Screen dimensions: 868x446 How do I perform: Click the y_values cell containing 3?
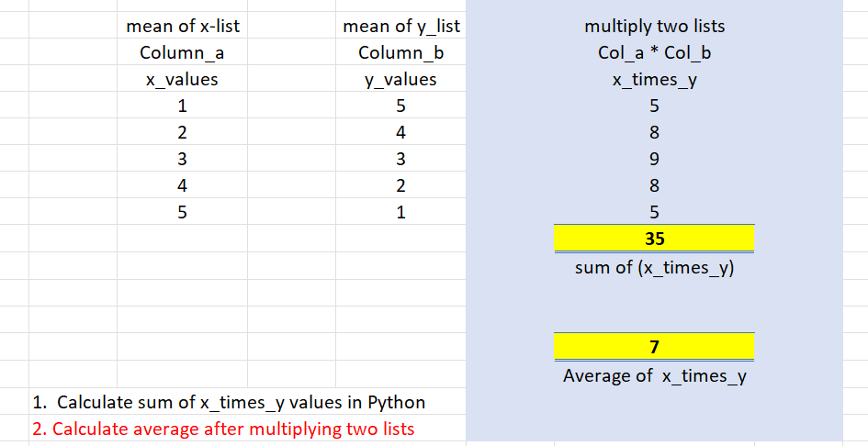400,158
